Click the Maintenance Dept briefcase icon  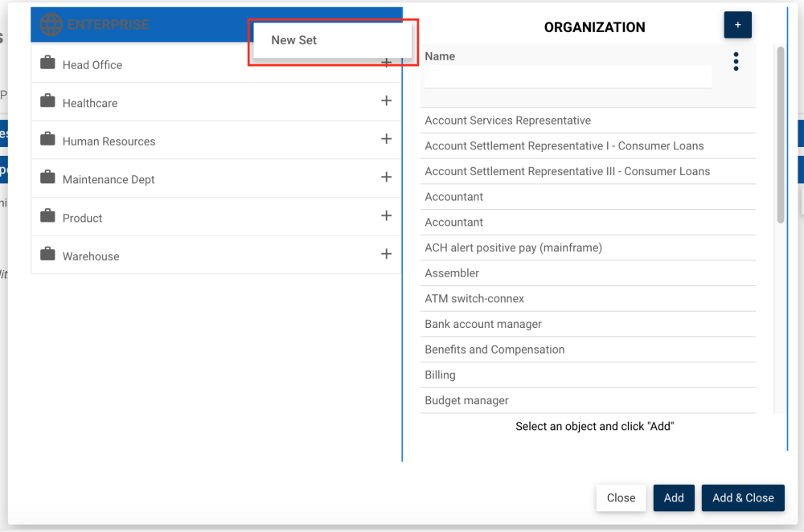point(47,178)
